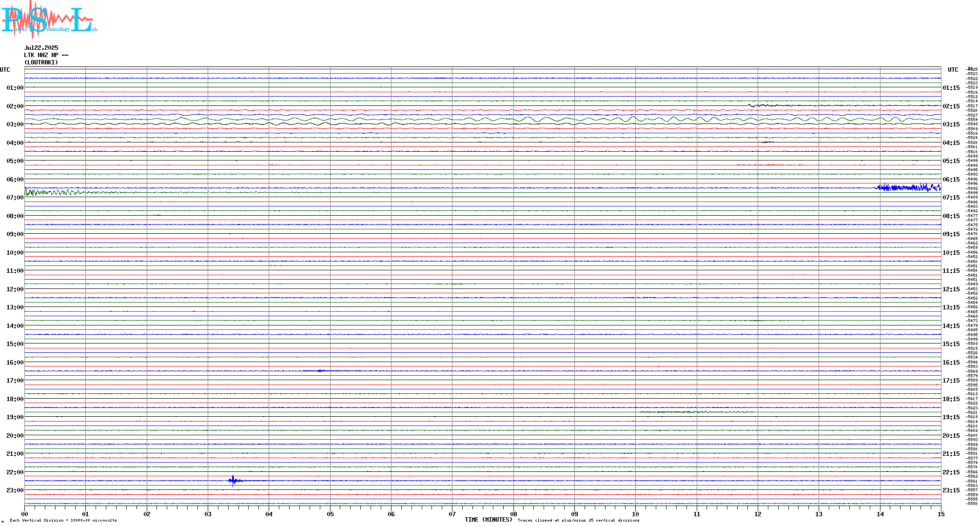
Task: Click the 08:15 label on right axis
Action: [951, 216]
